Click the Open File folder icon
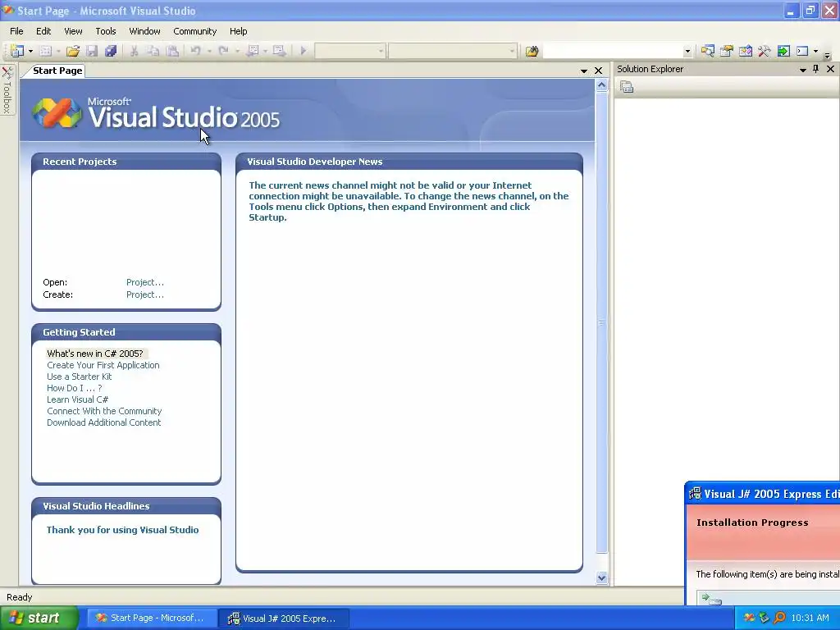 point(73,51)
